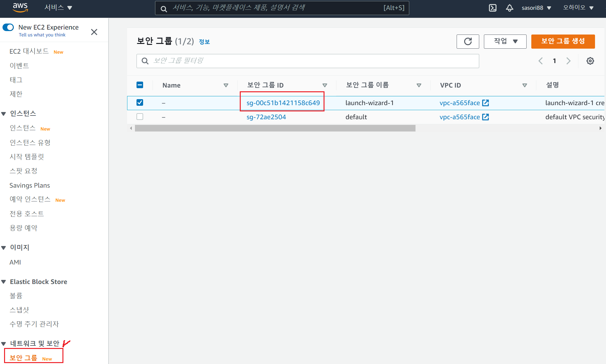Check the default security group checkbox
Image resolution: width=606 pixels, height=364 pixels.
click(x=140, y=117)
